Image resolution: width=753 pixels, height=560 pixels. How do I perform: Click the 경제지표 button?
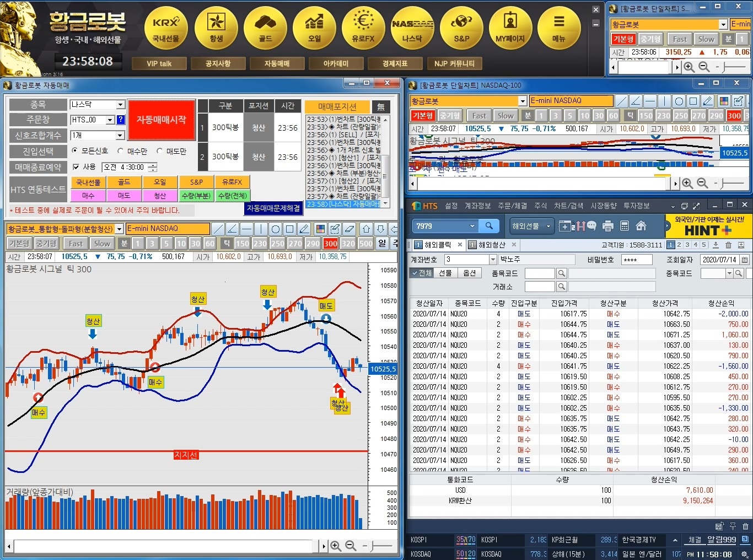pyautogui.click(x=395, y=63)
